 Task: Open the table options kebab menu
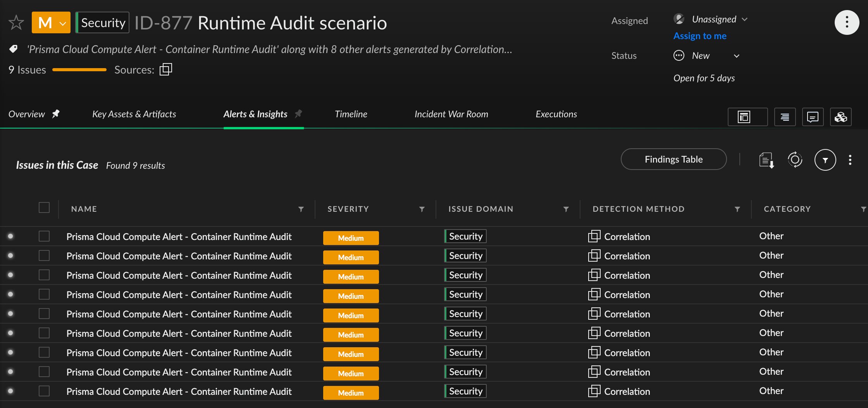point(850,159)
